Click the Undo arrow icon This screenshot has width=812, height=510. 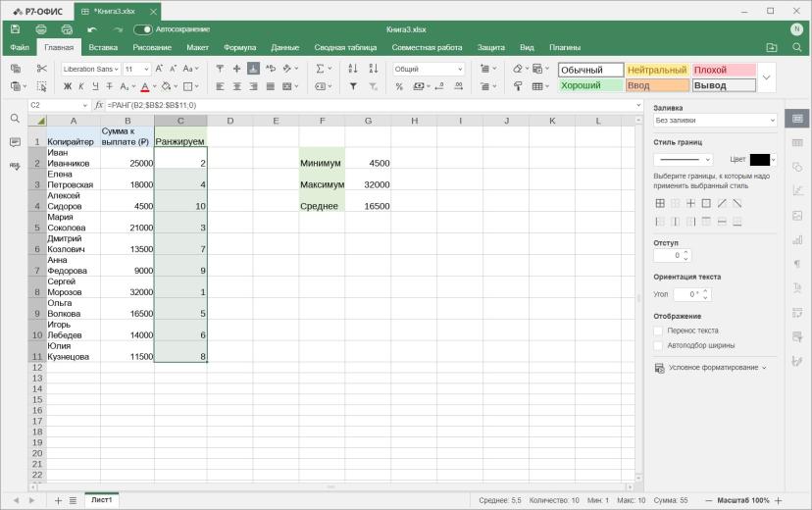tap(92, 29)
